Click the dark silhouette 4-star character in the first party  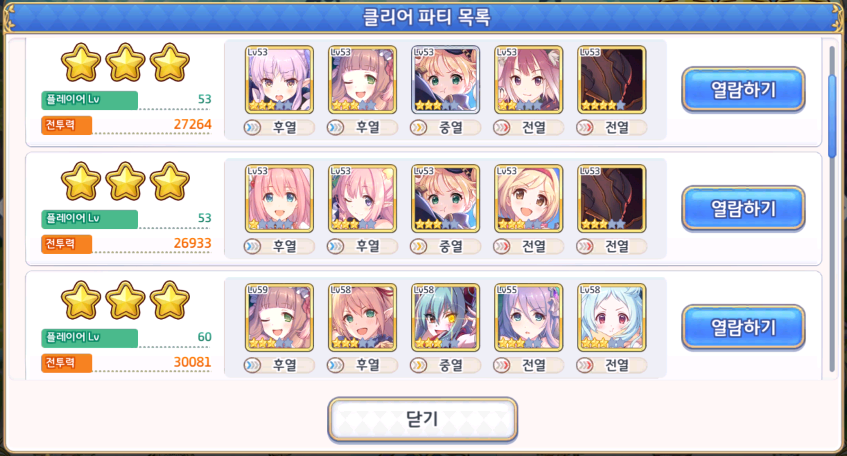(x=612, y=80)
